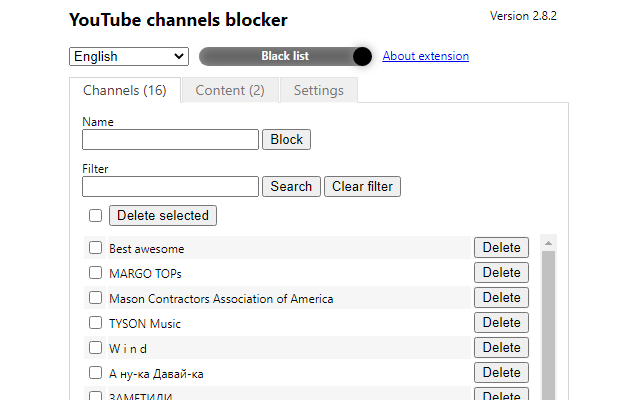Select the TYSON Music checkbox
The width and height of the screenshot is (640, 400).
(95, 323)
